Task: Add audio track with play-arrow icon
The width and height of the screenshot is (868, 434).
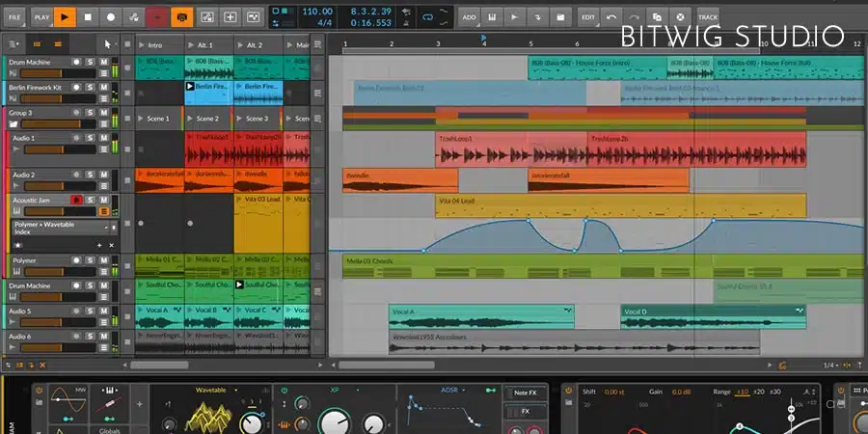Action: tap(514, 17)
